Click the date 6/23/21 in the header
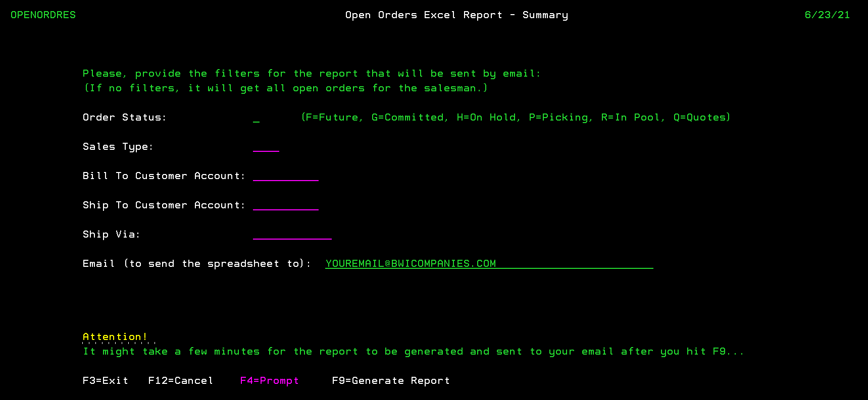Image resolution: width=868 pixels, height=400 pixels. pyautogui.click(x=827, y=15)
